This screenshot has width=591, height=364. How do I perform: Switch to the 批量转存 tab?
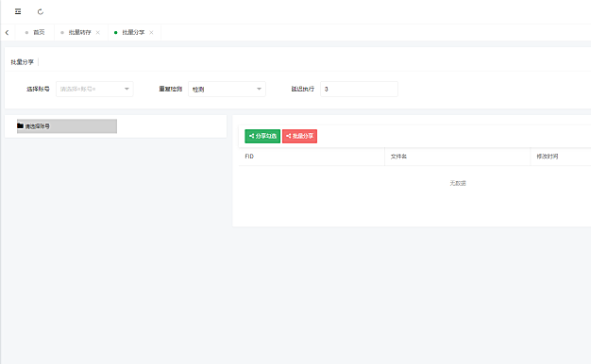pyautogui.click(x=79, y=32)
